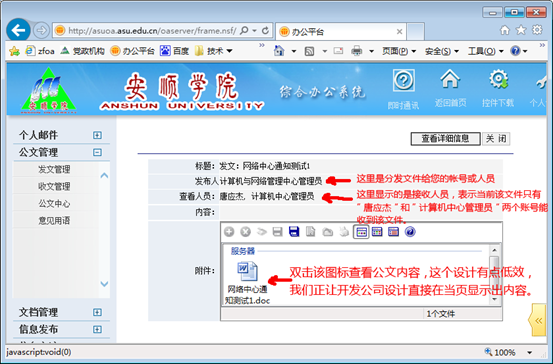Image resolution: width=553 pixels, height=364 pixels.
Task: Click the grey plus add-attachment icon
Action: [229, 232]
